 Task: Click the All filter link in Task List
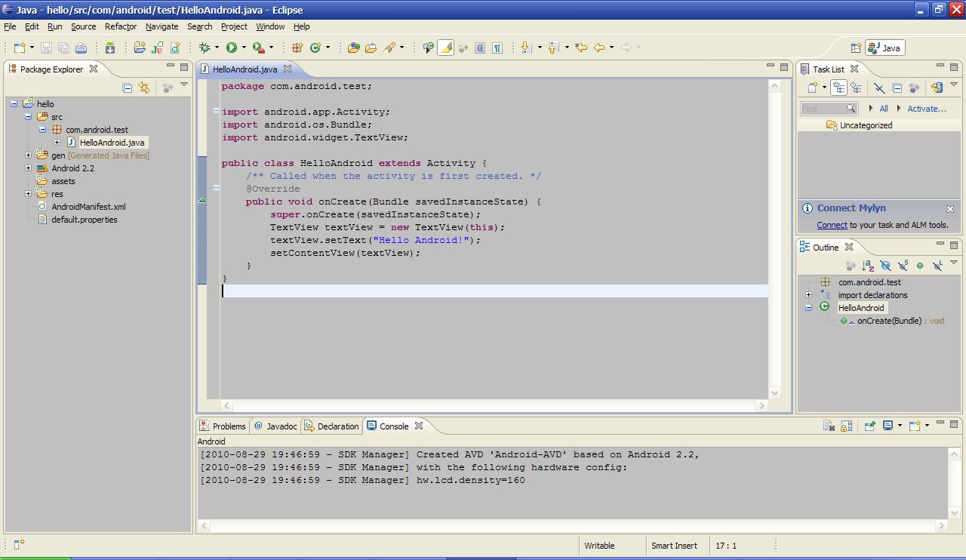point(884,109)
